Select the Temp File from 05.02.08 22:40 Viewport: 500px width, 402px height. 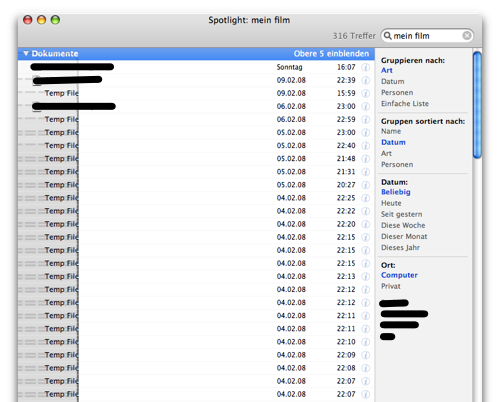(197, 146)
